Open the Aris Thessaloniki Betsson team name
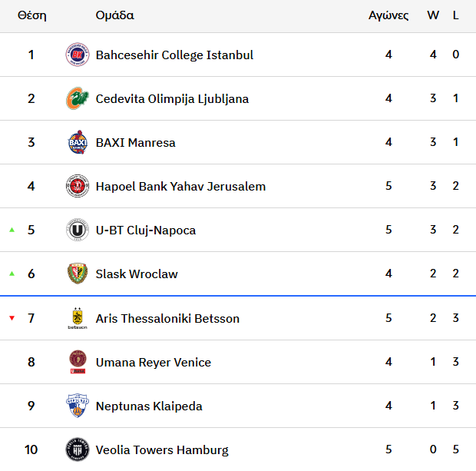This screenshot has height=471, width=476. pos(167,319)
